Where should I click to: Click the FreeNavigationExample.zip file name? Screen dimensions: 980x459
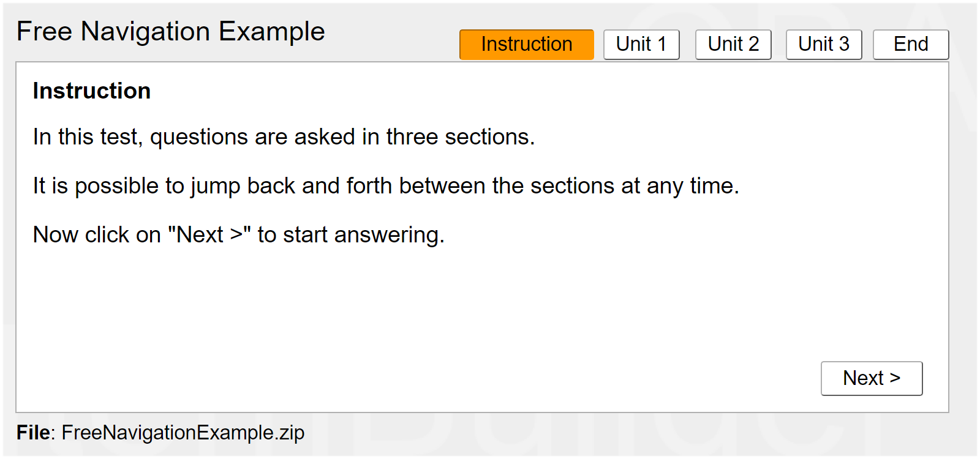coord(183,433)
